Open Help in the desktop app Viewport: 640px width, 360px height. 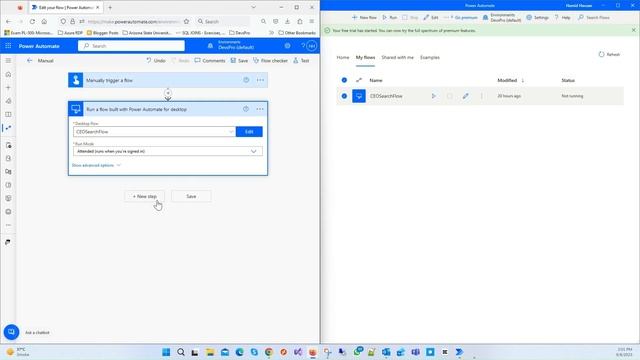(x=562, y=18)
